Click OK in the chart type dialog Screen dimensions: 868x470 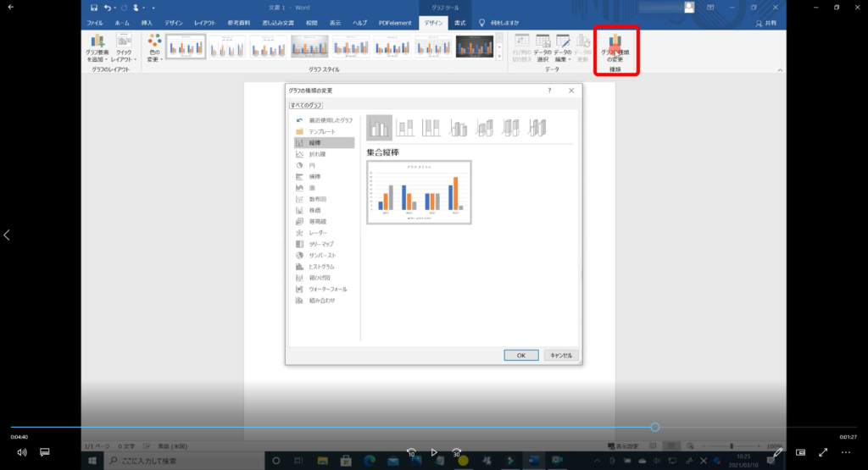[x=520, y=355]
